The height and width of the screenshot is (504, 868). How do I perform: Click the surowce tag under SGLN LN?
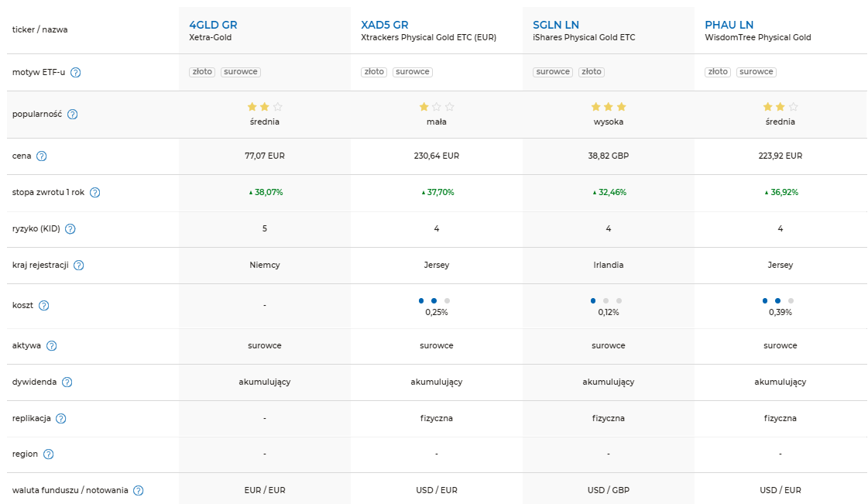[x=553, y=72]
